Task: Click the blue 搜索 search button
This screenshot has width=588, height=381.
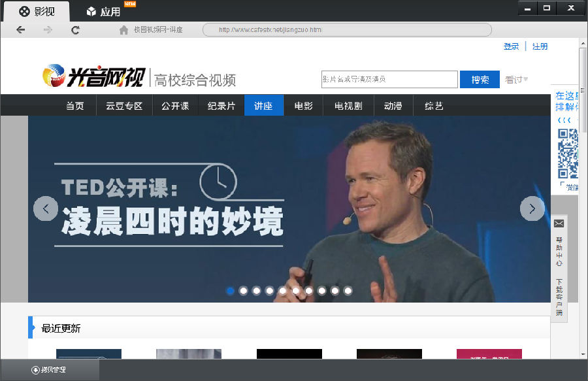Action: point(480,80)
